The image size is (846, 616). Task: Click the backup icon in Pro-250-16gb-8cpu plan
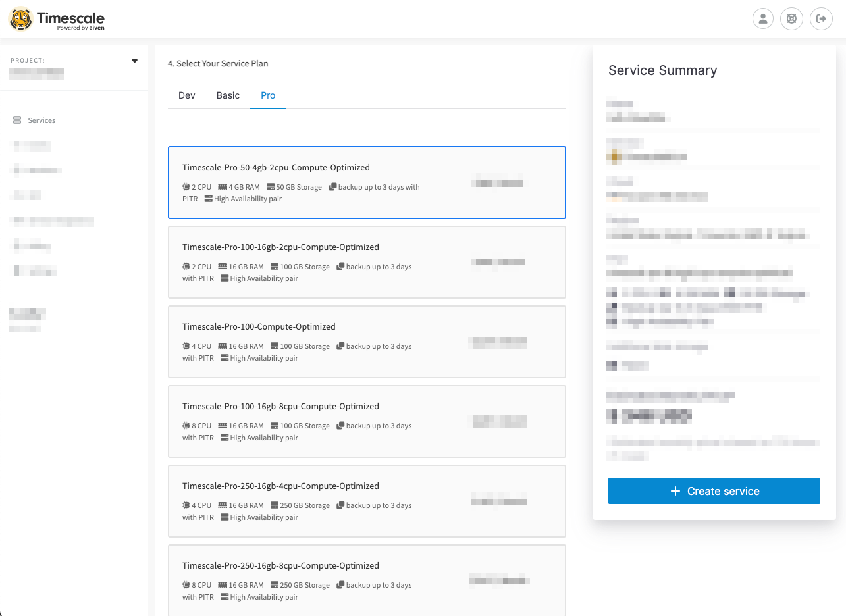pos(340,585)
